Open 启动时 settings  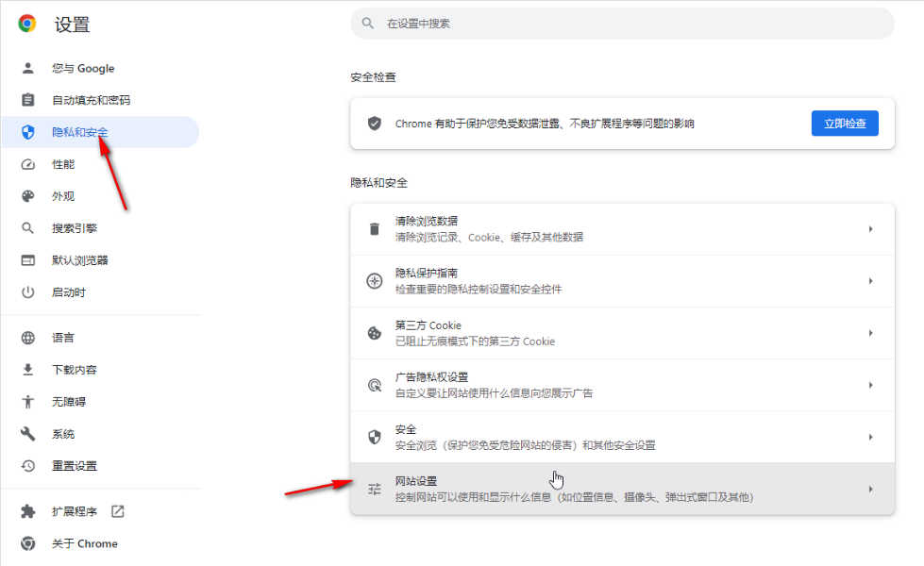point(68,292)
